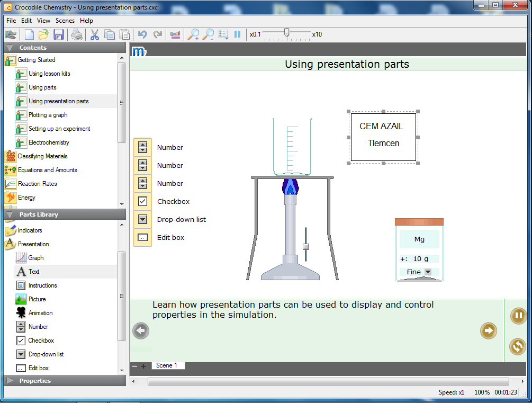532x403 pixels.
Task: Select Edit box part in library
Action: point(38,368)
